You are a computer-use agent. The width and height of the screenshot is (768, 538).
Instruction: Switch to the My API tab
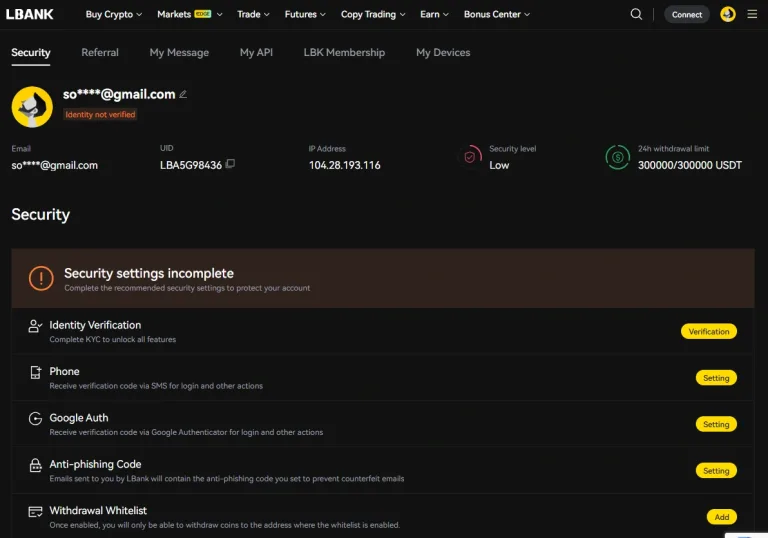pyautogui.click(x=256, y=52)
